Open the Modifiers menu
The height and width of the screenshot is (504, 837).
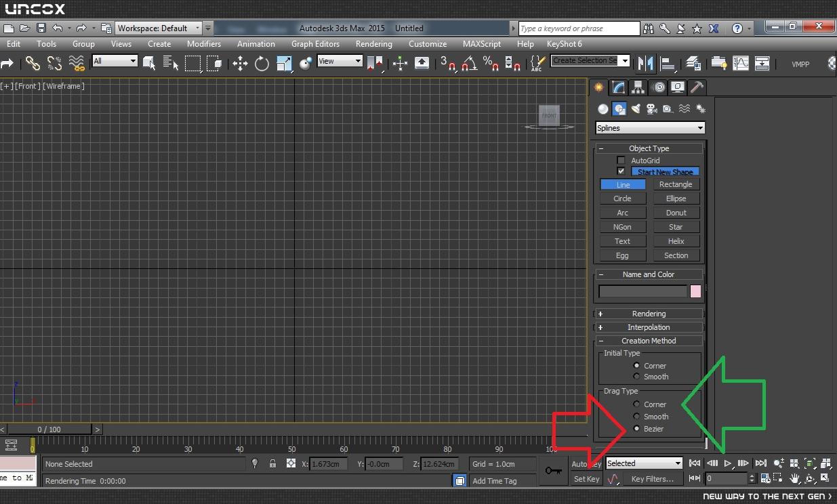pos(204,43)
